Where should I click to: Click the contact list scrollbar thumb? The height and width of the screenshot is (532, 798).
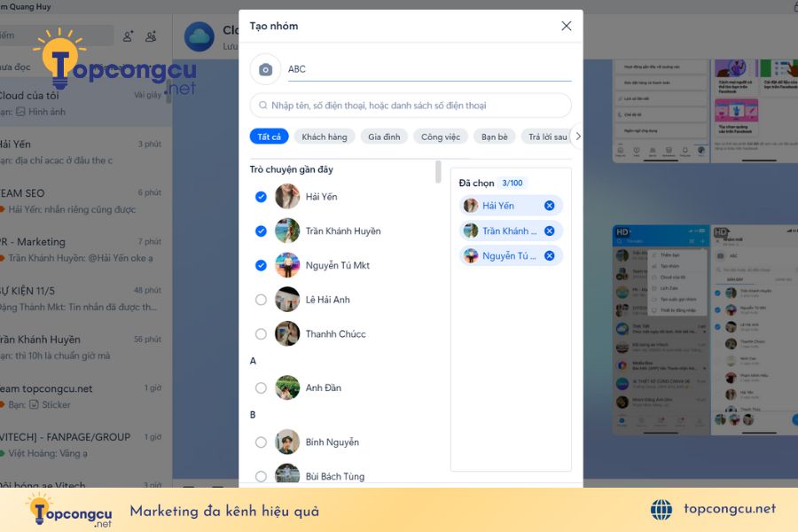point(438,172)
